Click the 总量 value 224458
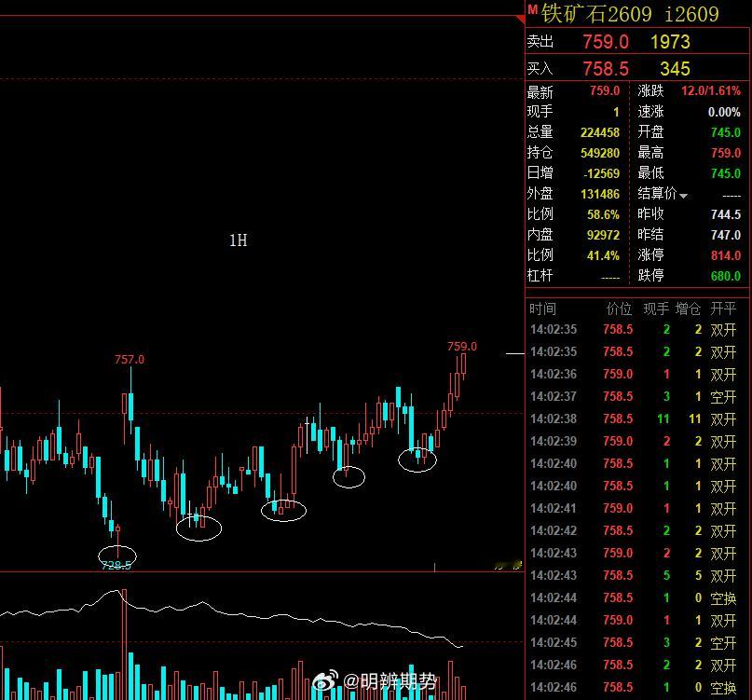The width and height of the screenshot is (752, 700). (600, 132)
